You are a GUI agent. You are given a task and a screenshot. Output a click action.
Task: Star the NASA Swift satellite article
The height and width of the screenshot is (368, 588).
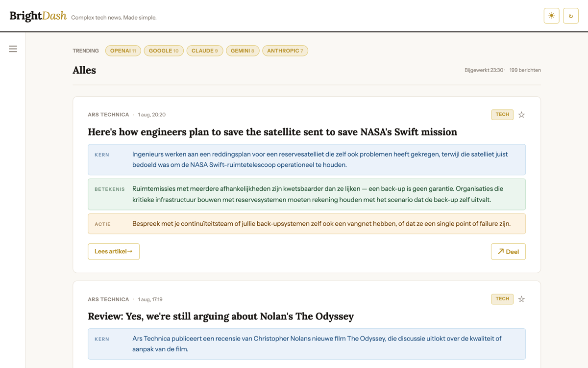coord(521,115)
